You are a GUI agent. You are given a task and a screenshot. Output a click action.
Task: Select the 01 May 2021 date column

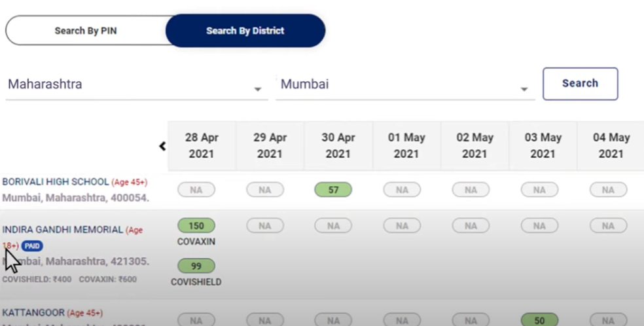[406, 146]
